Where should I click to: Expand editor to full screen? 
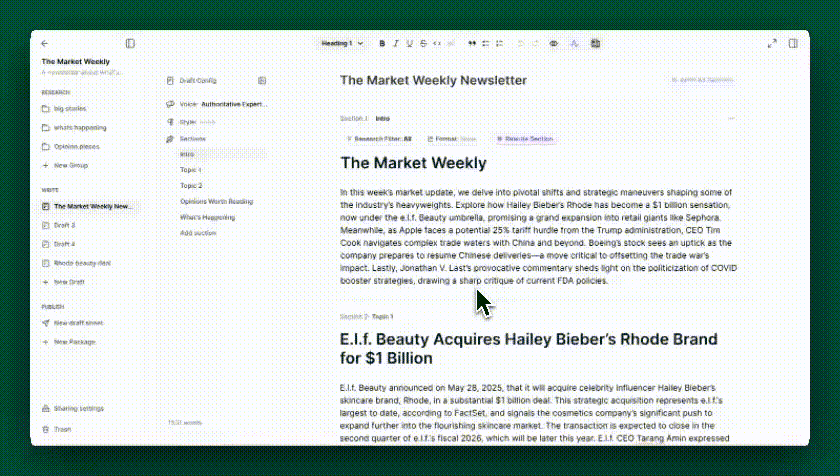pos(772,43)
